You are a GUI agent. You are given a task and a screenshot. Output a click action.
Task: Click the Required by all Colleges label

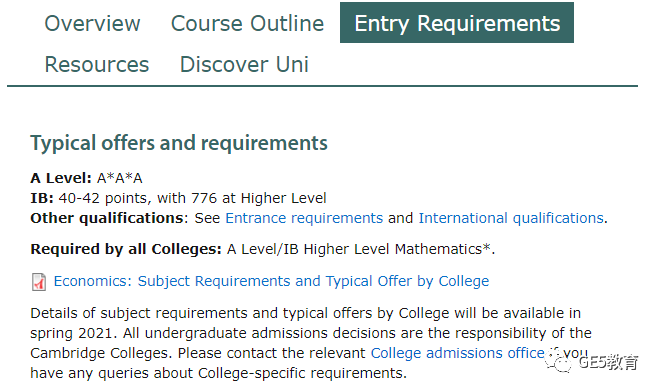[126, 249]
